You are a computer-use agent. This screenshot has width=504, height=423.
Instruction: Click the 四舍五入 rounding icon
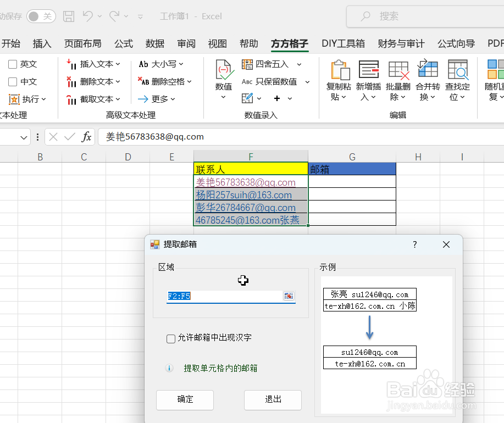(247, 64)
